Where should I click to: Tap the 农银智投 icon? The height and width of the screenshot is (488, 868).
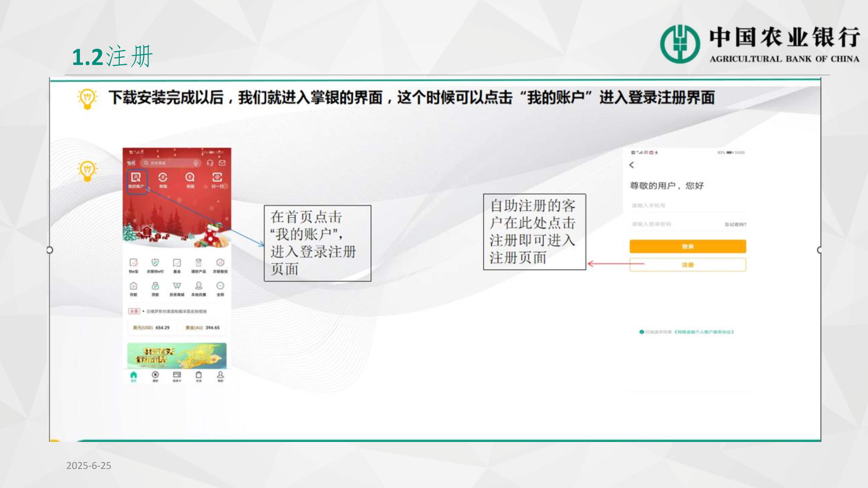coord(220,266)
